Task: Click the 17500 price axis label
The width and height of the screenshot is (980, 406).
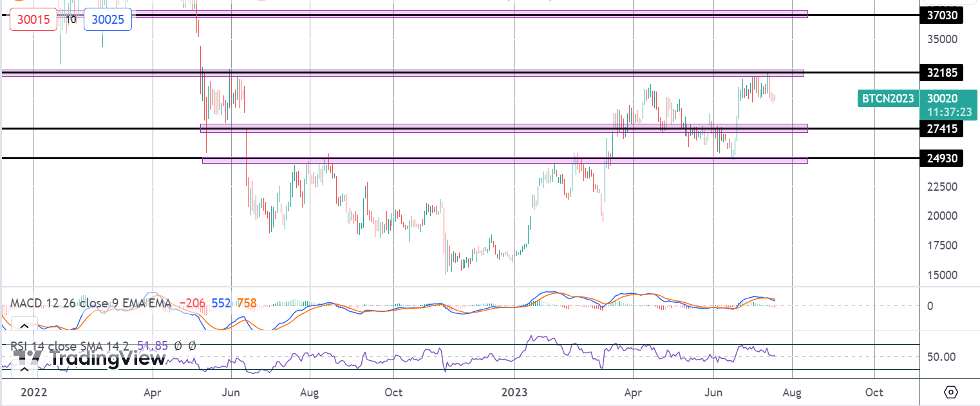Action: 942,246
